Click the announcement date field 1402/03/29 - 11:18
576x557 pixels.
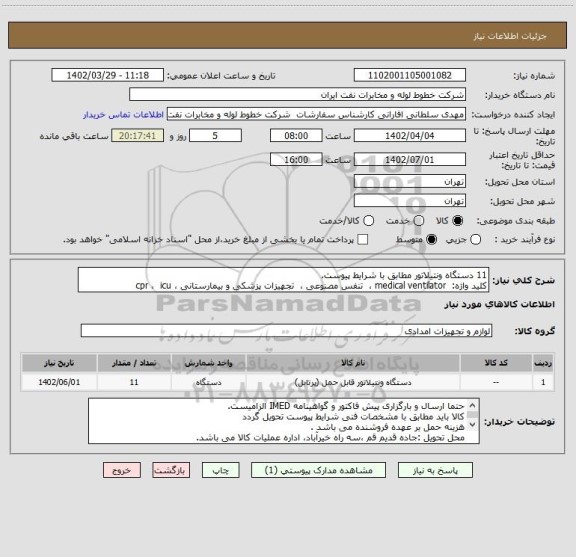click(108, 75)
